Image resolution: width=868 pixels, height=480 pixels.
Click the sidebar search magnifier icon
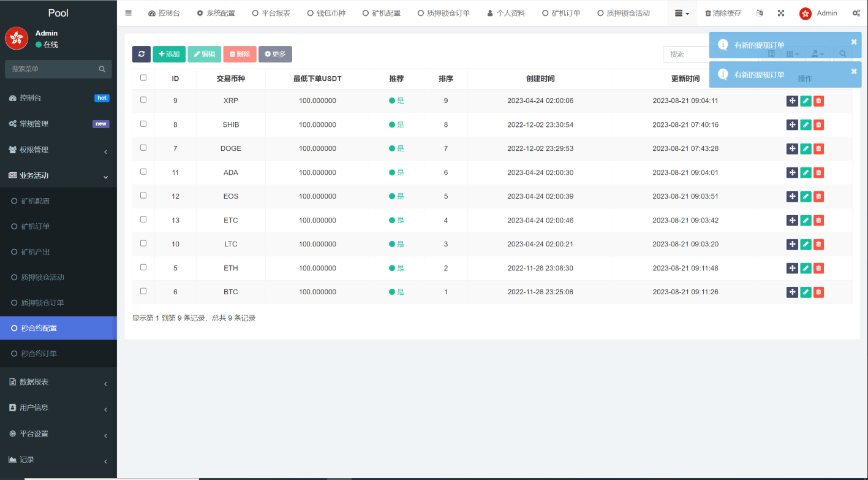pos(102,69)
